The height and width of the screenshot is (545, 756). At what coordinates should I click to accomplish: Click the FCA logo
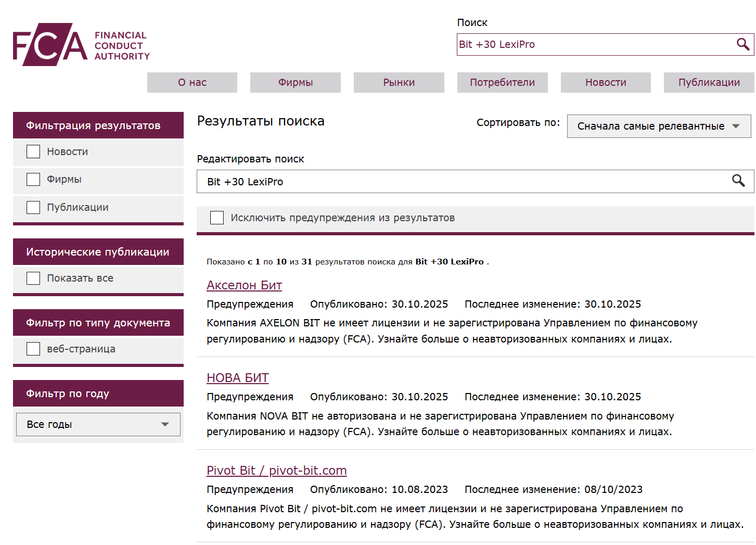click(x=80, y=44)
